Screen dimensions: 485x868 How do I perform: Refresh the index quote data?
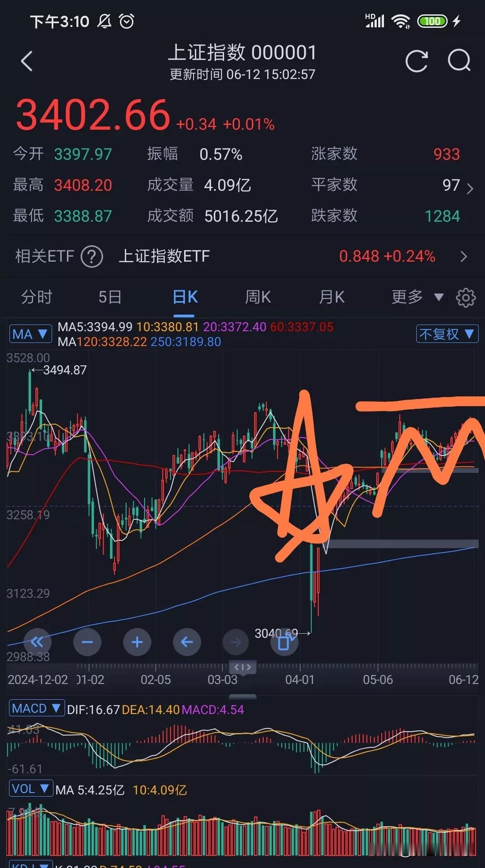[417, 61]
